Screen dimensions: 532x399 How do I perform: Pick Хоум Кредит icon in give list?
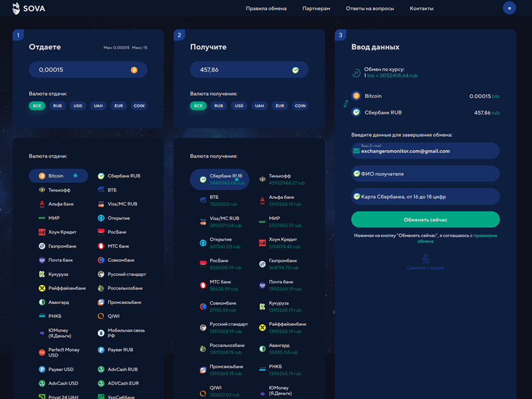point(42,232)
